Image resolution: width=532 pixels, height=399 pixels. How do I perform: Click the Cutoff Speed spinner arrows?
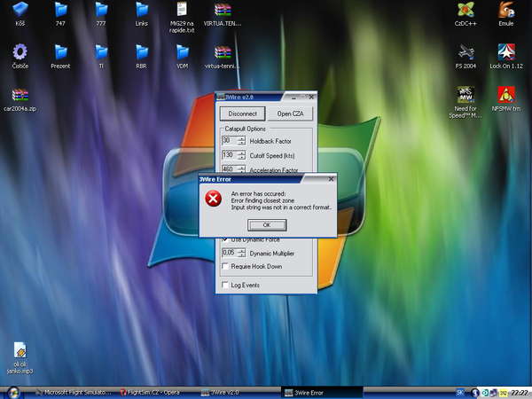[x=241, y=155]
